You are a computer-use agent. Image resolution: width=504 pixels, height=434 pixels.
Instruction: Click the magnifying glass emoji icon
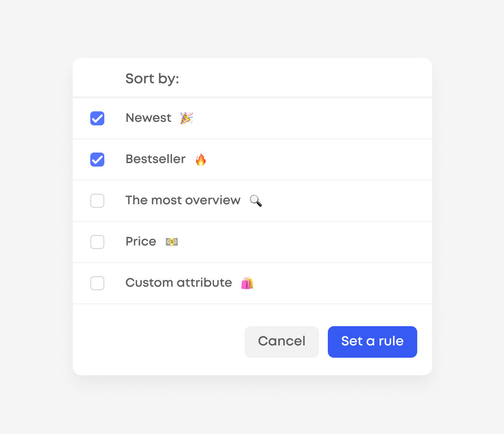pos(256,201)
